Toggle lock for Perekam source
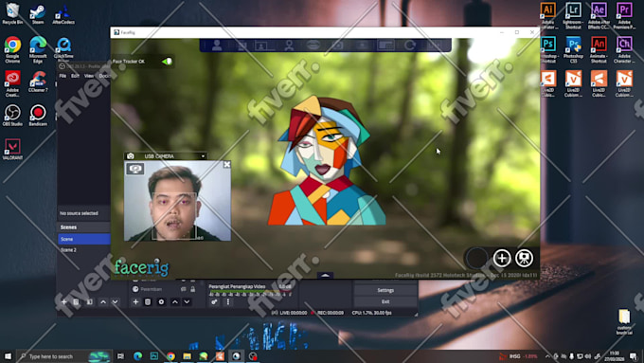Image resolution: width=644 pixels, height=363 pixels. [192, 289]
